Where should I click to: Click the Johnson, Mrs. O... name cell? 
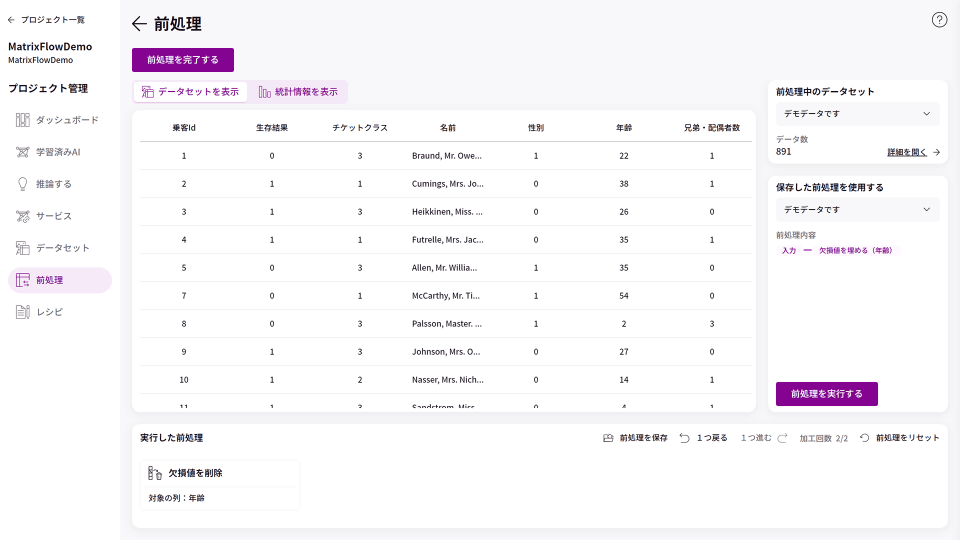(x=446, y=352)
